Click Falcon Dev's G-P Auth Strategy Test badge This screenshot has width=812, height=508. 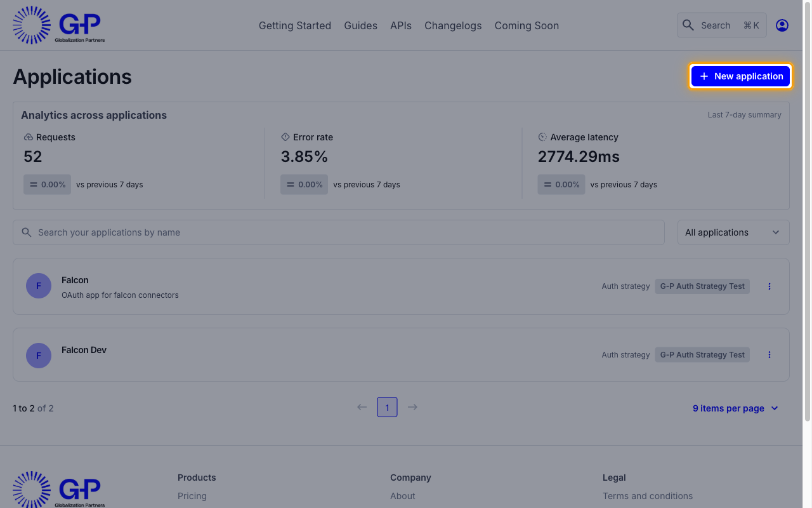point(702,355)
